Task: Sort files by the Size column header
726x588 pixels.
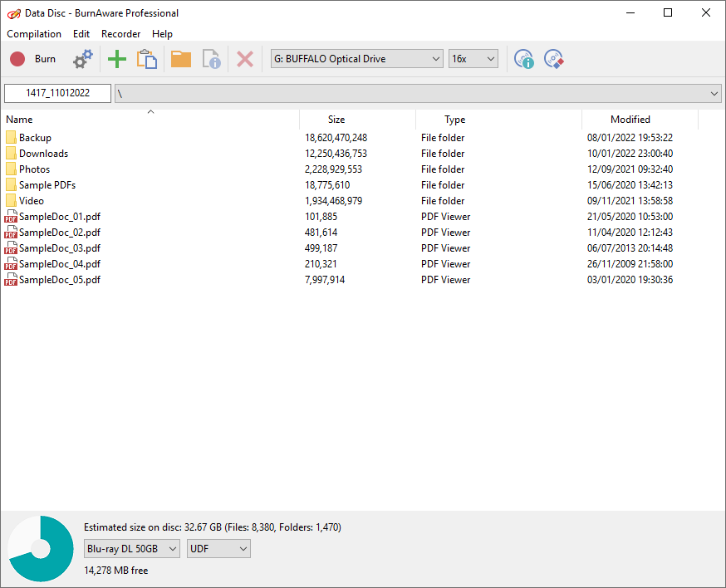Action: click(336, 119)
